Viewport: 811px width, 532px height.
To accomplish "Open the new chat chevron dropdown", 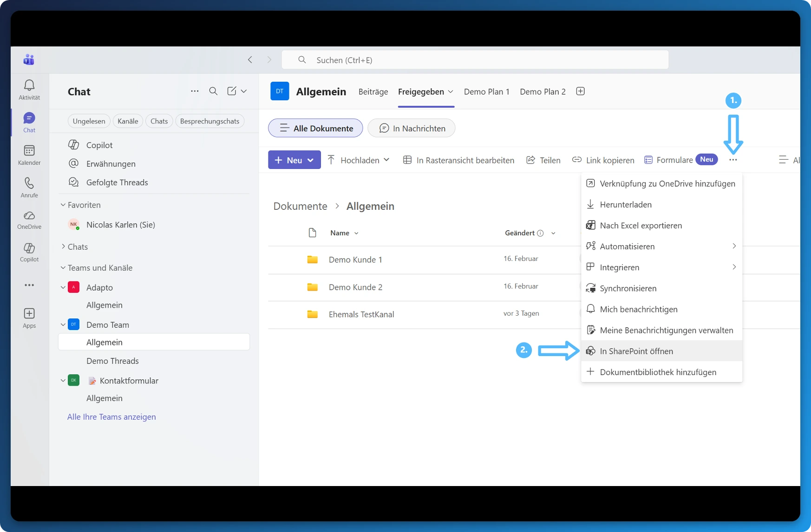I will point(244,91).
